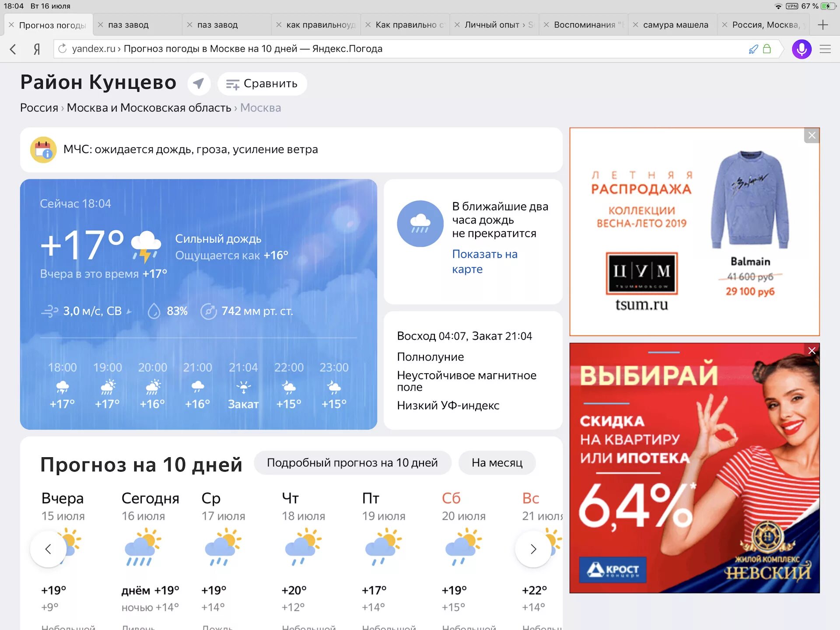Tap the Wi-Fi status icon

[x=778, y=6]
